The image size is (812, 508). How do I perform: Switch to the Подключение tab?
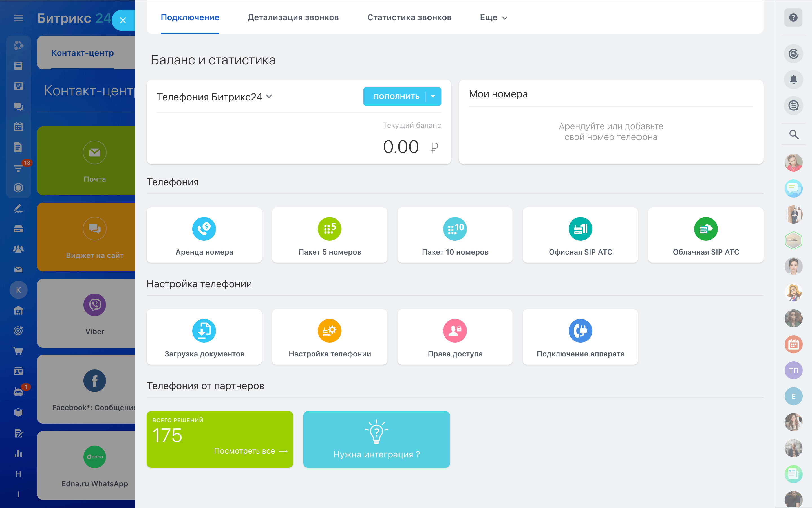[x=190, y=17]
